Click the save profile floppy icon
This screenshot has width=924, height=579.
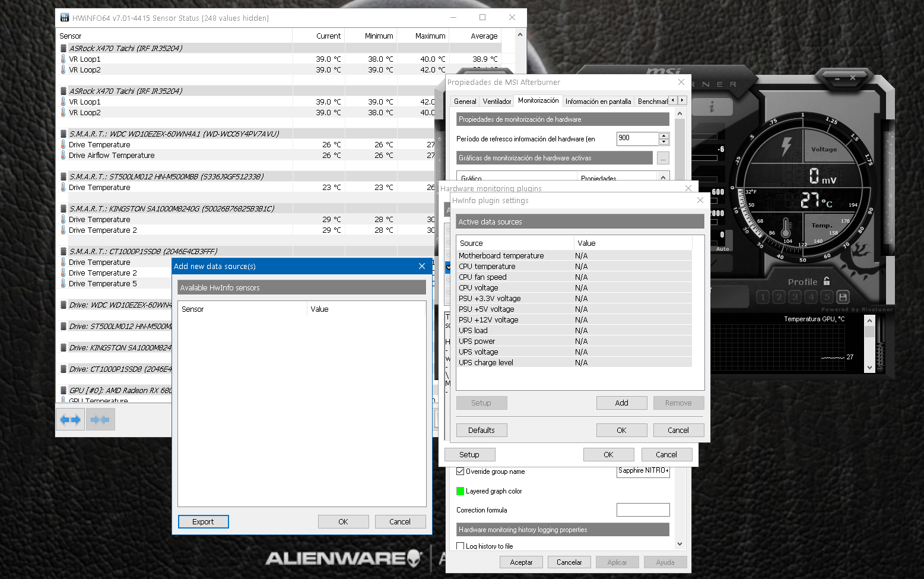(x=843, y=297)
